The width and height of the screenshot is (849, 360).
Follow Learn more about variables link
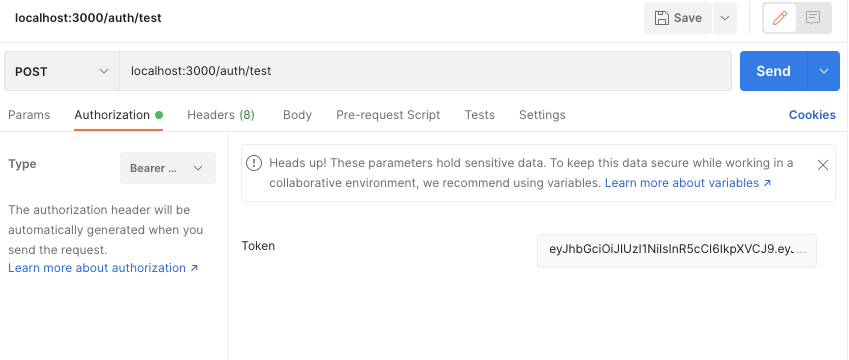point(688,183)
